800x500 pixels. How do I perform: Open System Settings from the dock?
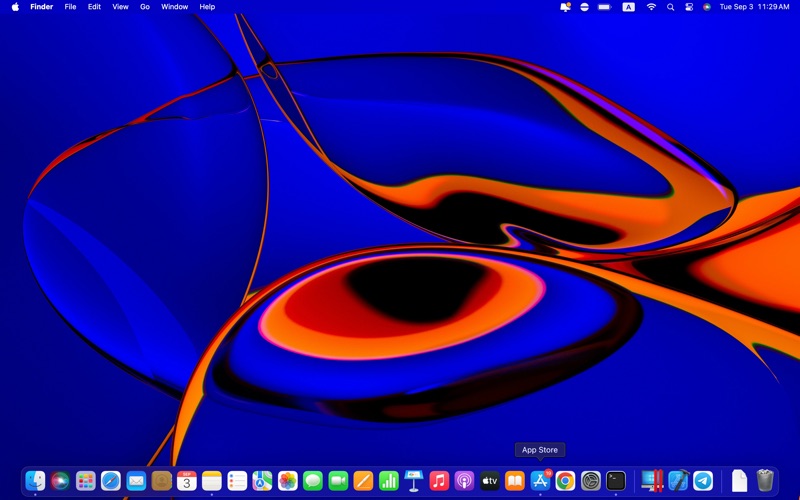(591, 481)
